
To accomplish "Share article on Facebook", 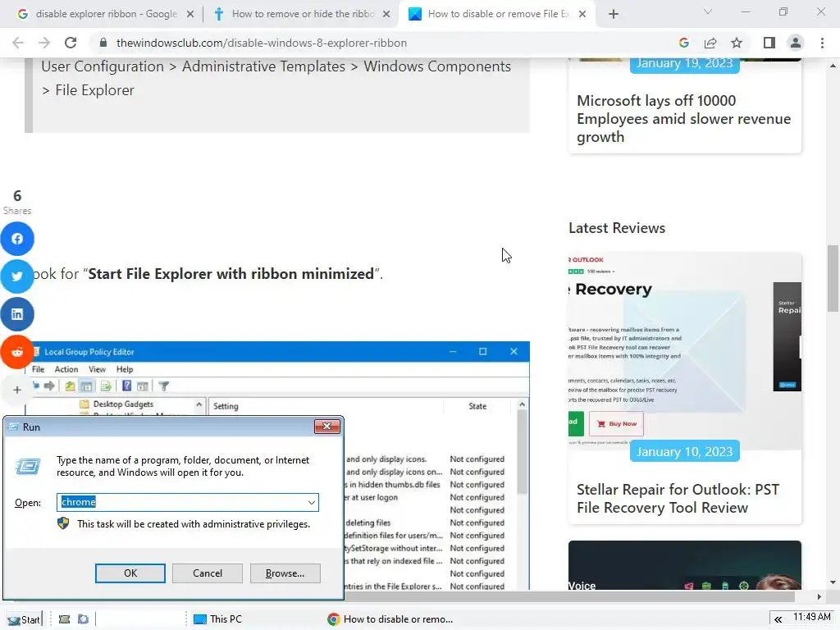I will pyautogui.click(x=17, y=239).
